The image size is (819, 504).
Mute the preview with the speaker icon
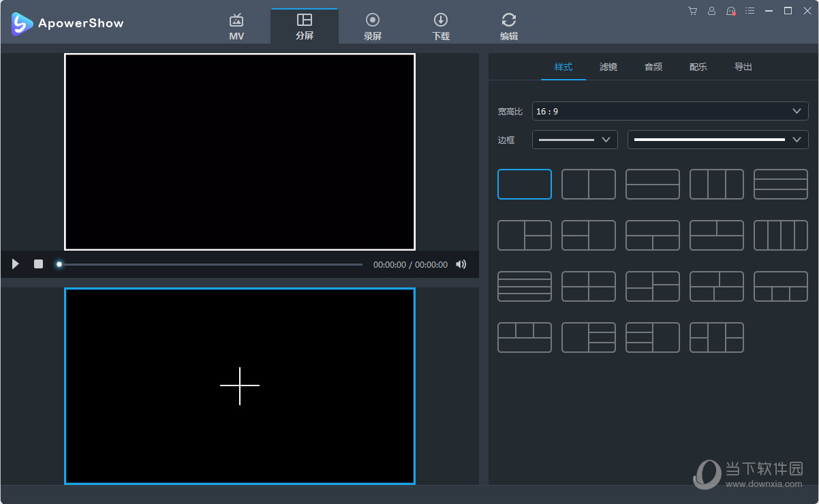(461, 264)
